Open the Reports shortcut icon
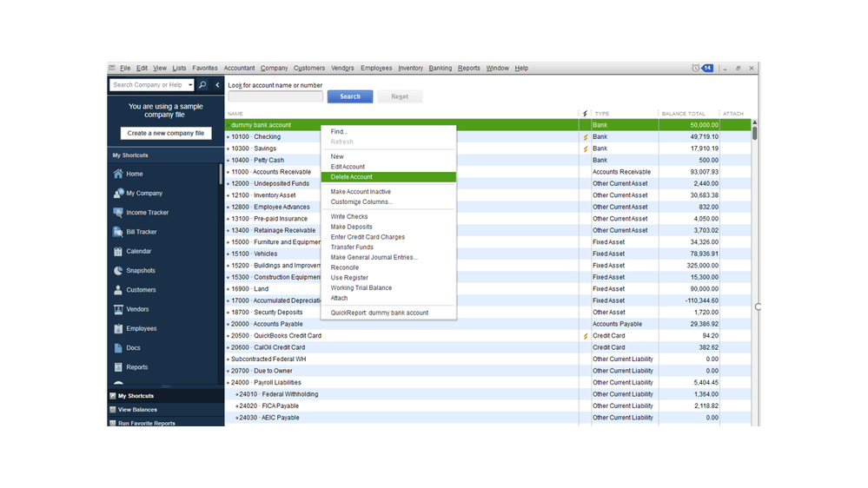The width and height of the screenshot is (868, 488). 118,367
